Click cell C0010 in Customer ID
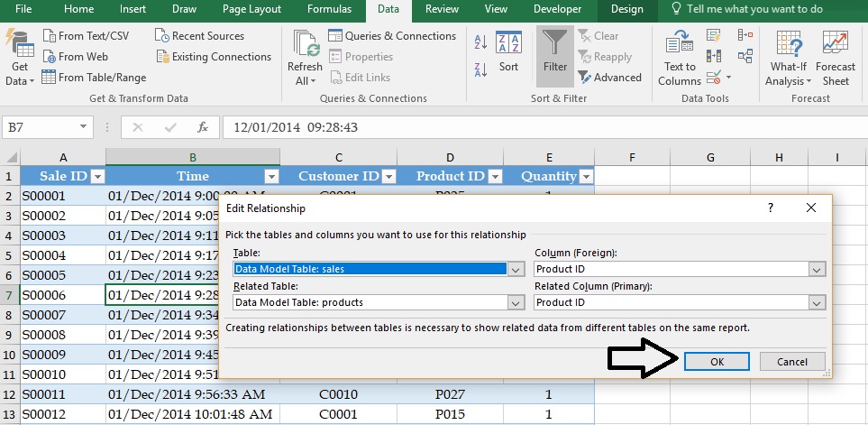Image resolution: width=868 pixels, height=425 pixels. coord(338,394)
